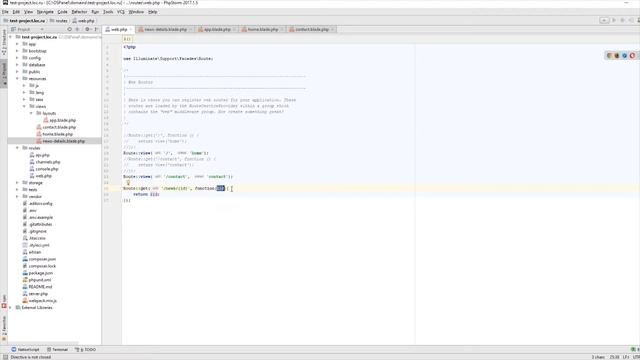Select console.php in the routes folder
Screen dimensions: 640x360
pos(44,169)
